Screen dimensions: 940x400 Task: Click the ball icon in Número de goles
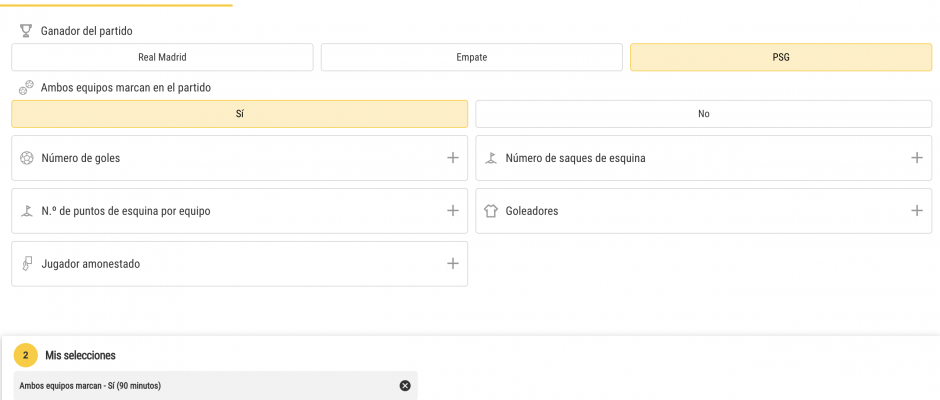click(x=27, y=158)
